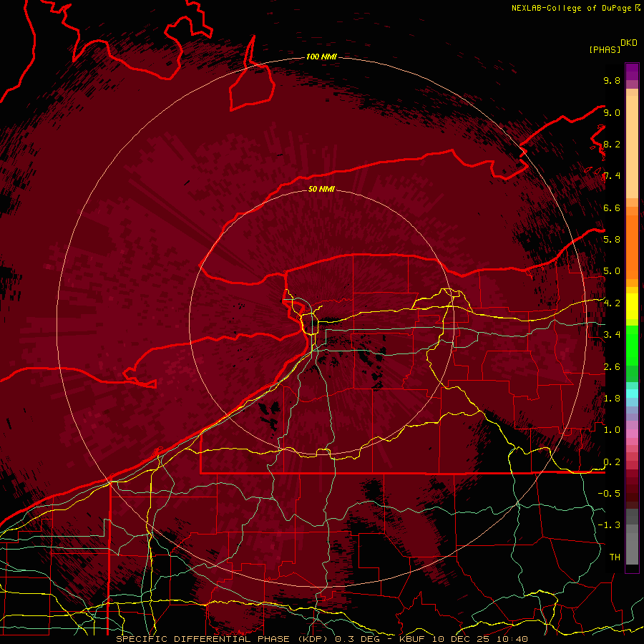
Task: Click the 9.8 legend value
Action: pos(612,80)
